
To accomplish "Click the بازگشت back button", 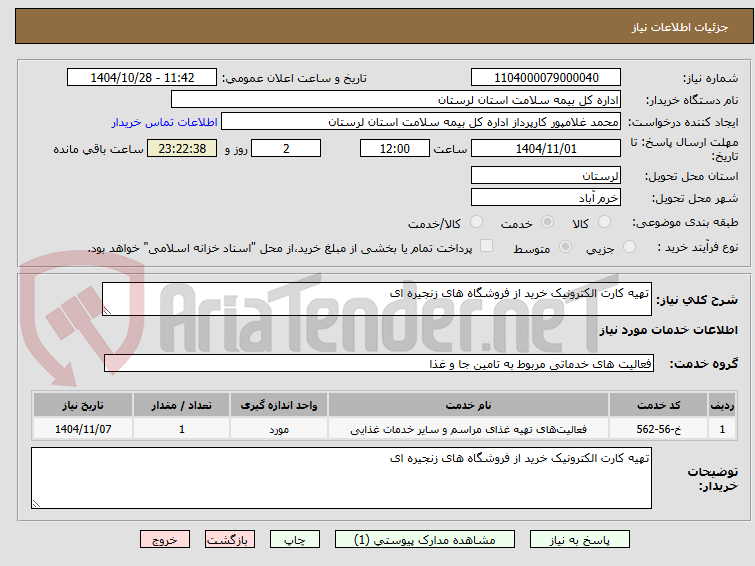I will (x=230, y=540).
